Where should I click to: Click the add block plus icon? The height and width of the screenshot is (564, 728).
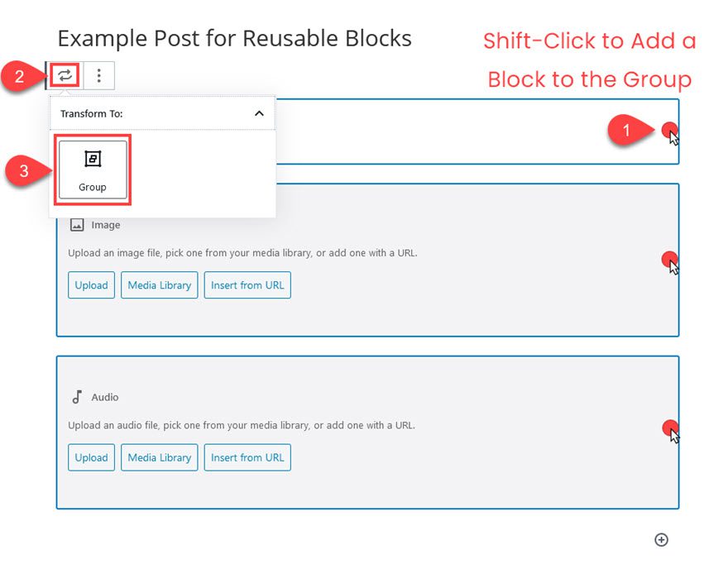tap(662, 539)
